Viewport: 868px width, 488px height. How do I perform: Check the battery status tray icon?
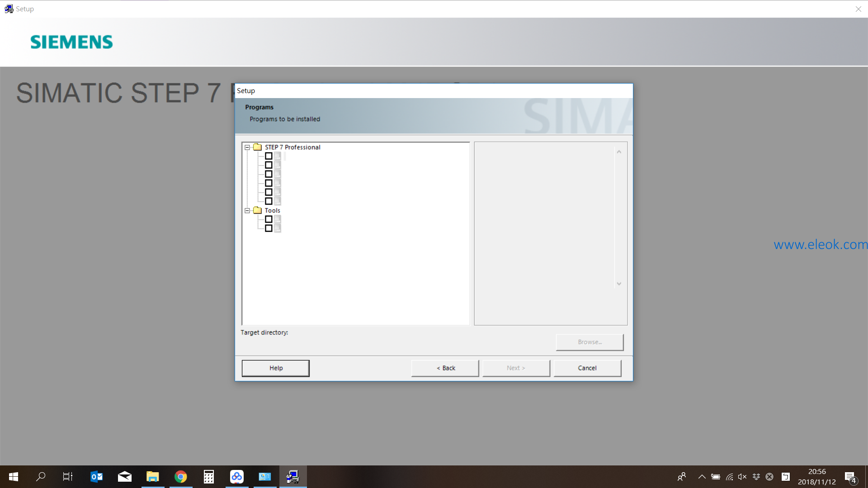(x=716, y=477)
